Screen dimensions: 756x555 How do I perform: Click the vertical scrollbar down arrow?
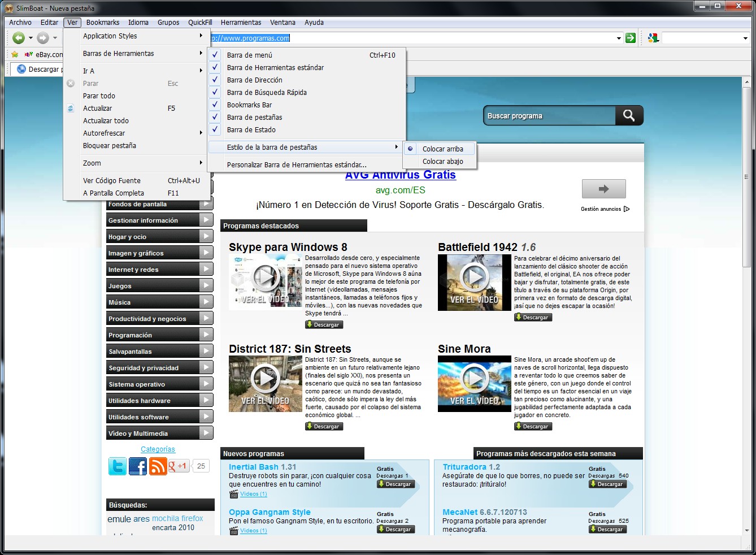click(746, 531)
